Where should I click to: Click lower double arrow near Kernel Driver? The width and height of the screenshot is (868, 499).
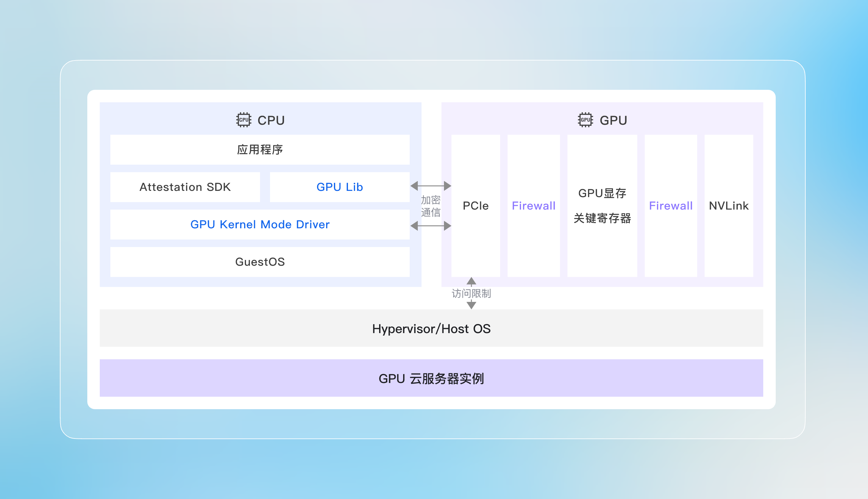[431, 226]
